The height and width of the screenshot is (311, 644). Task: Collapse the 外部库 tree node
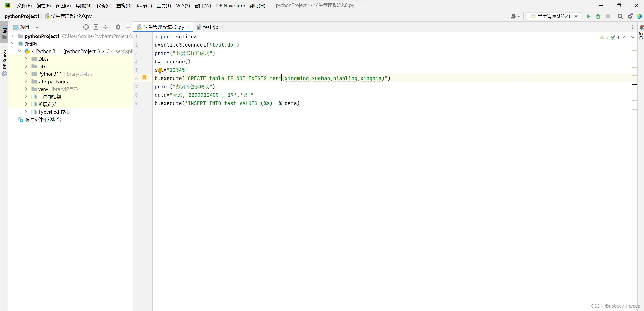(x=13, y=43)
